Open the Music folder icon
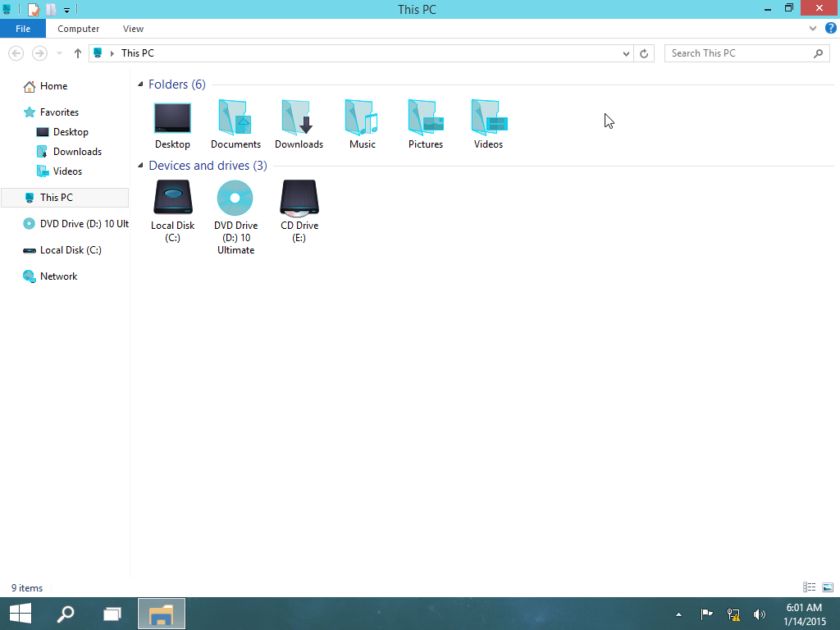Image resolution: width=840 pixels, height=630 pixels. pos(362,117)
